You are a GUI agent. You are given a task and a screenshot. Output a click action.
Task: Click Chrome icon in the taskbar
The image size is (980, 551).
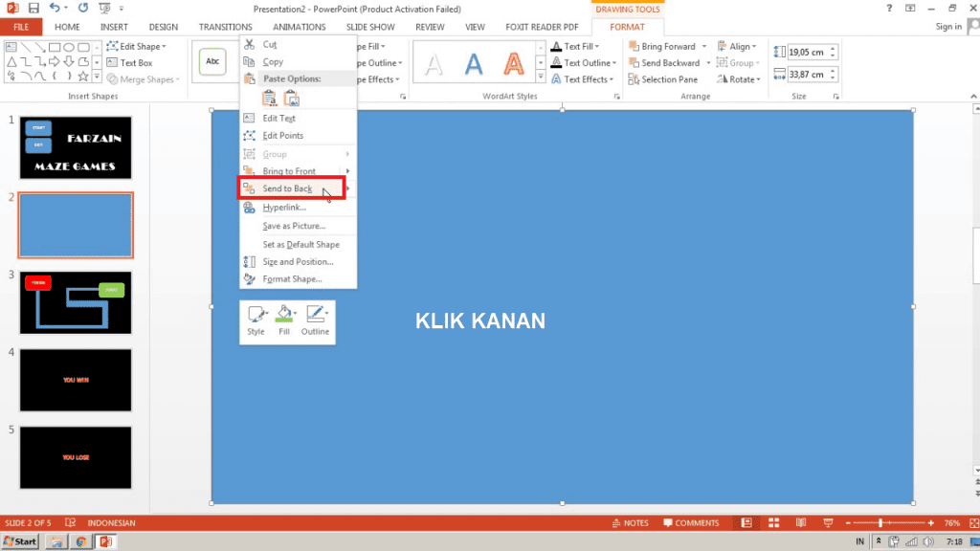point(80,541)
